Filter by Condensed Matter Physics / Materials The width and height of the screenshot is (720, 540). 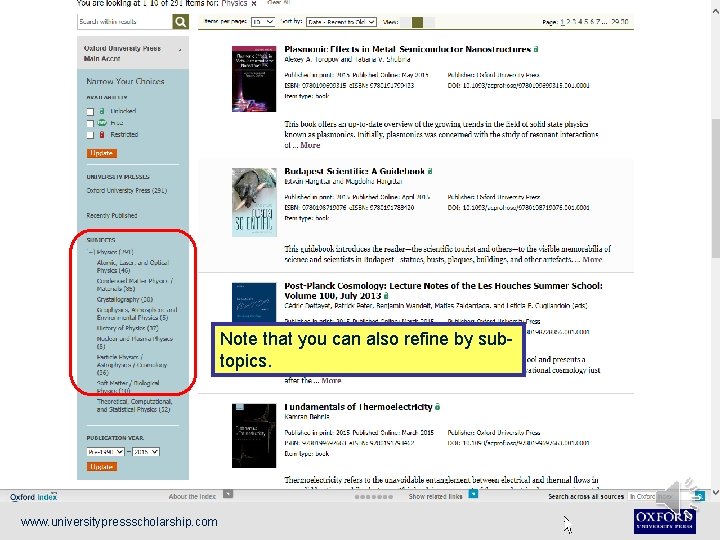point(135,285)
